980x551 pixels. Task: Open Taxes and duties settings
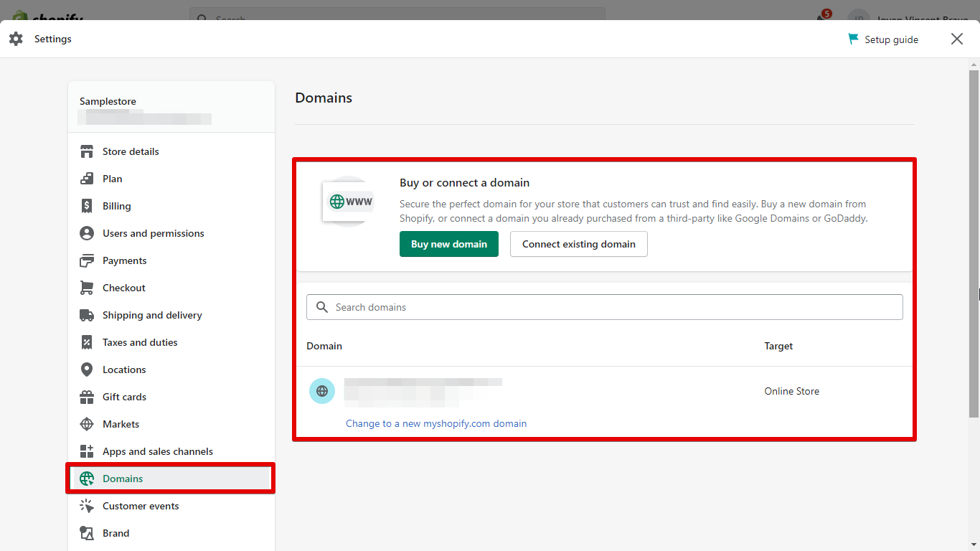(140, 342)
